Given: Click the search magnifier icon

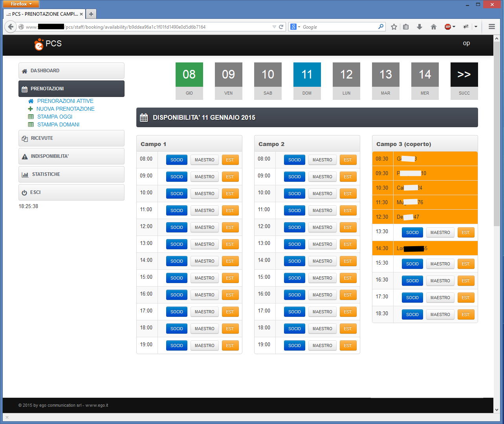Looking at the screenshot, I should click(x=381, y=27).
